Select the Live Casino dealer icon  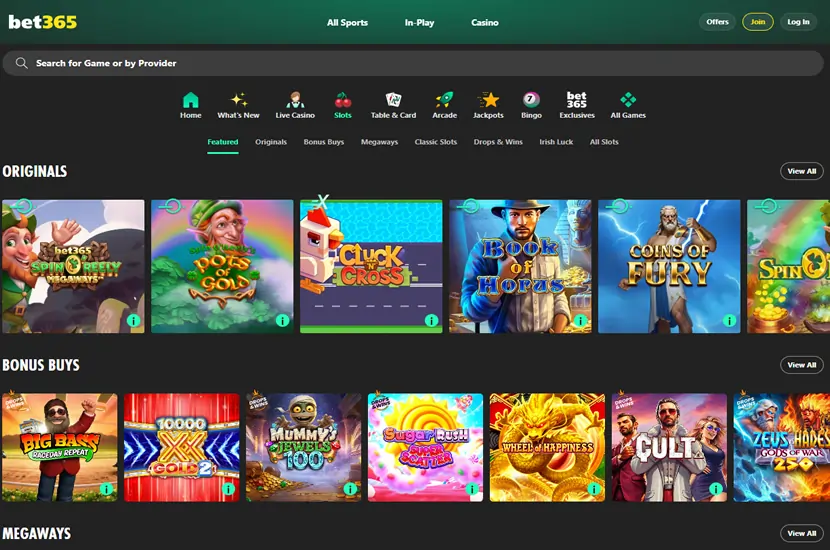[295, 100]
